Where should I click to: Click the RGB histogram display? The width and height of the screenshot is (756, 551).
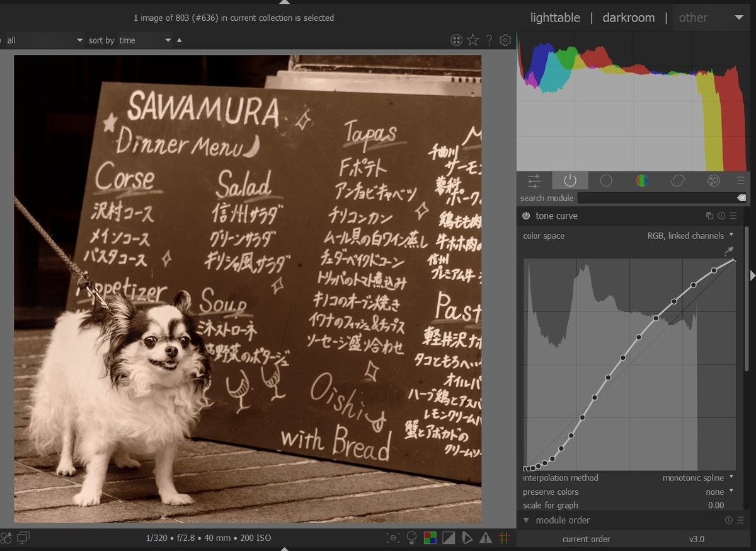[x=633, y=101]
